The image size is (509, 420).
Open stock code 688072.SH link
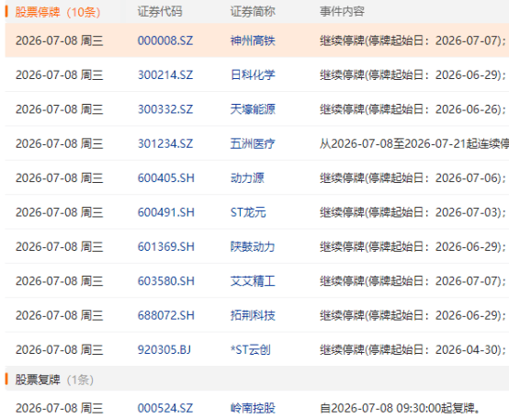[x=166, y=315]
